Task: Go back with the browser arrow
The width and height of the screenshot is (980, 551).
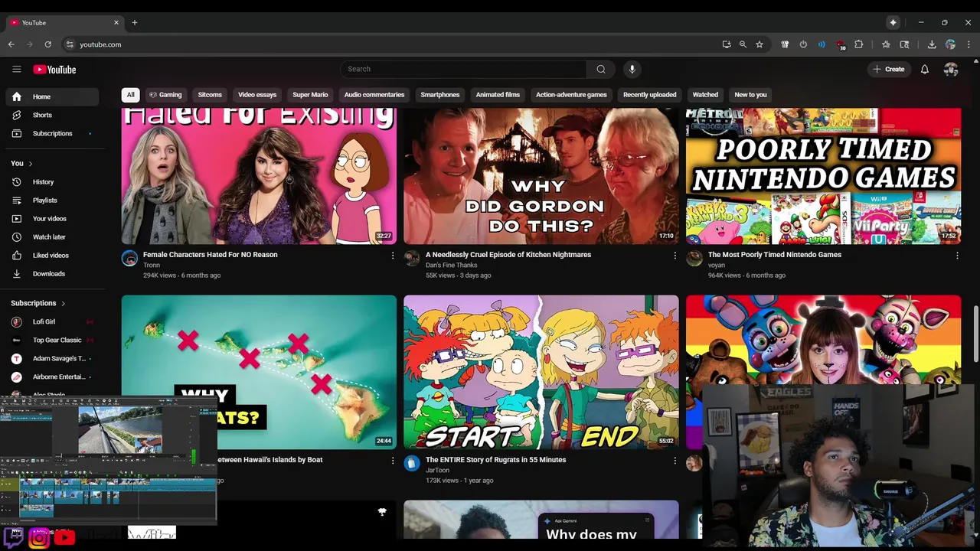Action: pos(11,44)
